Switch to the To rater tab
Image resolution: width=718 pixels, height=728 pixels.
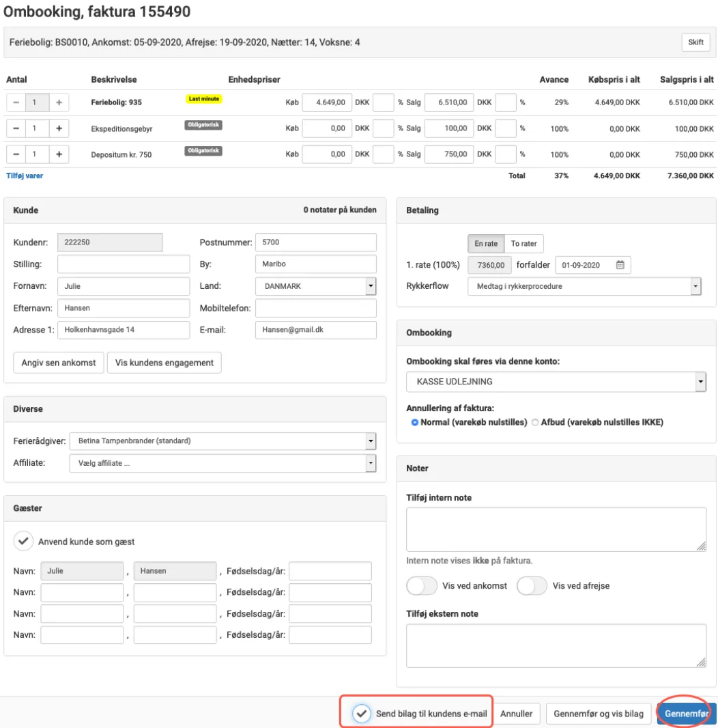(524, 244)
